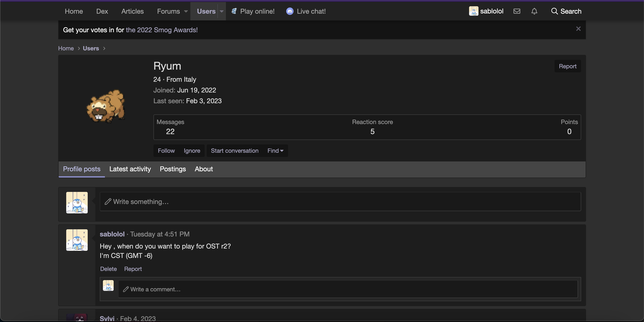Open Sylvi's username link
The width and height of the screenshot is (644, 322).
[x=107, y=318]
